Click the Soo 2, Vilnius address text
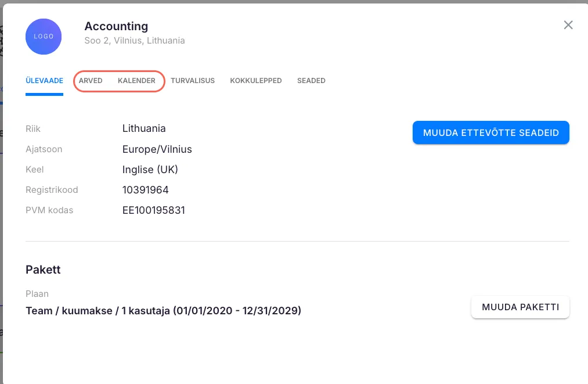 tap(135, 41)
